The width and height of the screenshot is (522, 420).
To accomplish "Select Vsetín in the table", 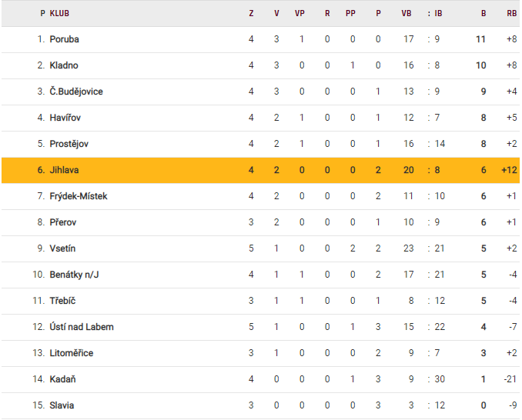I will pyautogui.click(x=63, y=248).
